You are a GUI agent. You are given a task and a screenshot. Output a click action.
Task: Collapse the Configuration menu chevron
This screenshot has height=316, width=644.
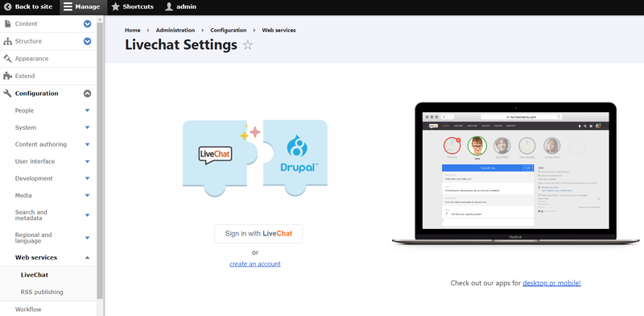(87, 94)
